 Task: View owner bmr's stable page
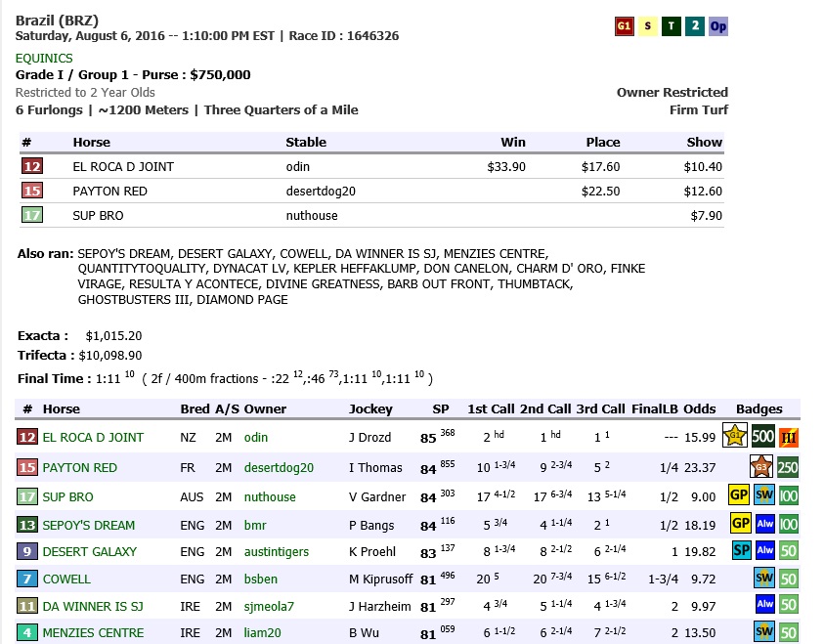click(x=255, y=526)
